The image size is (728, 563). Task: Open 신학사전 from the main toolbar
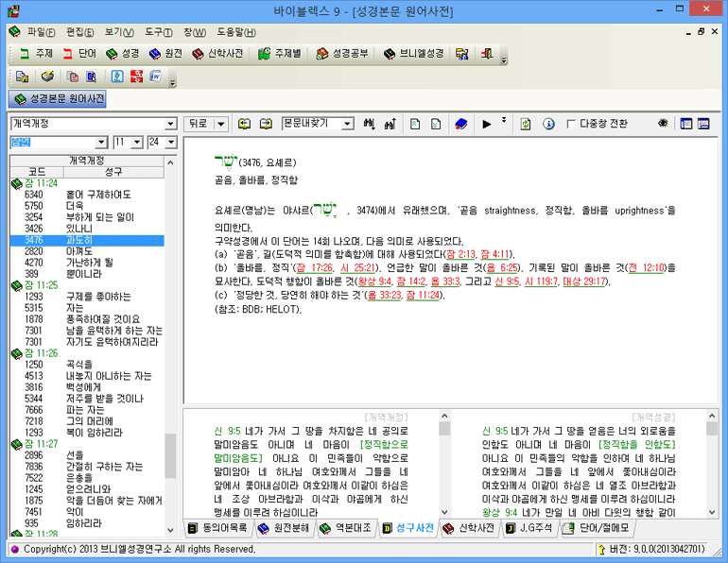(x=218, y=54)
